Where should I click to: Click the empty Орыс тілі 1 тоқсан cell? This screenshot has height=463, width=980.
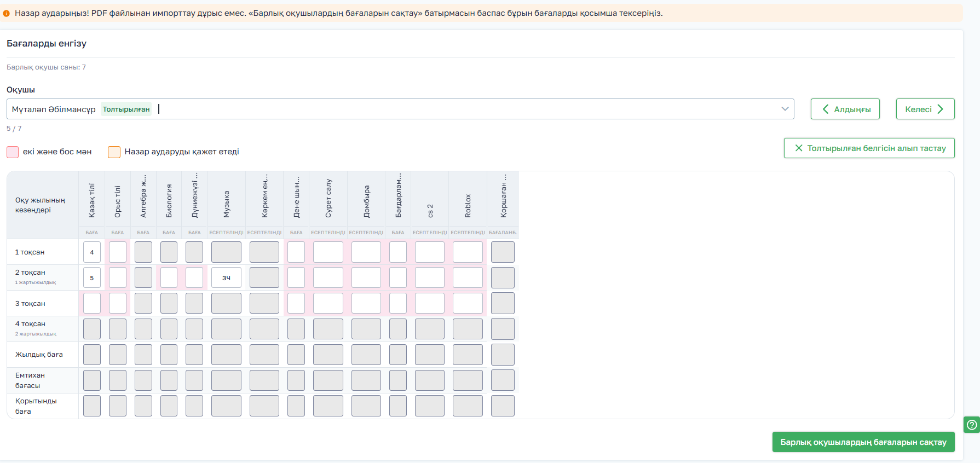pyautogui.click(x=118, y=252)
